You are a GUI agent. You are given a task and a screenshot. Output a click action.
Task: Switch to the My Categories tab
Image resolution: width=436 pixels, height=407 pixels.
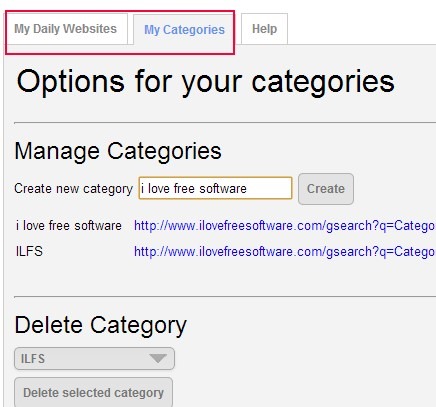click(184, 29)
